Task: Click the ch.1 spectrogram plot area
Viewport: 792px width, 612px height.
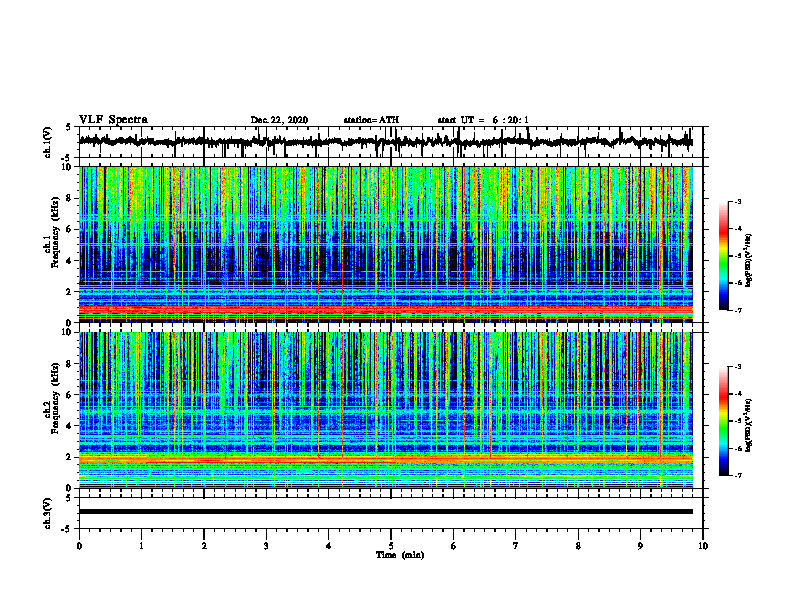Action: pos(385,244)
